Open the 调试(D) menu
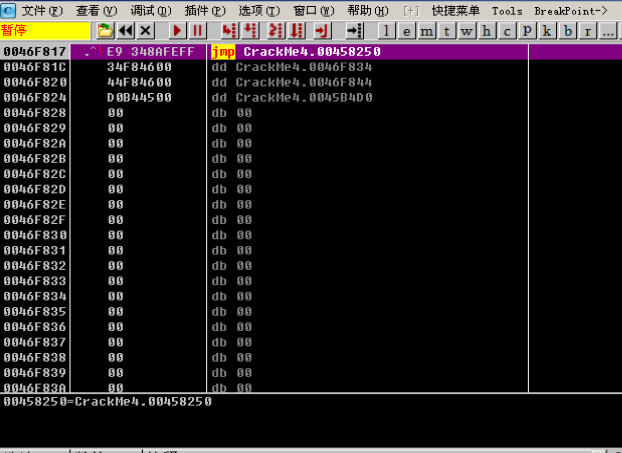This screenshot has width=622, height=453. [x=150, y=10]
